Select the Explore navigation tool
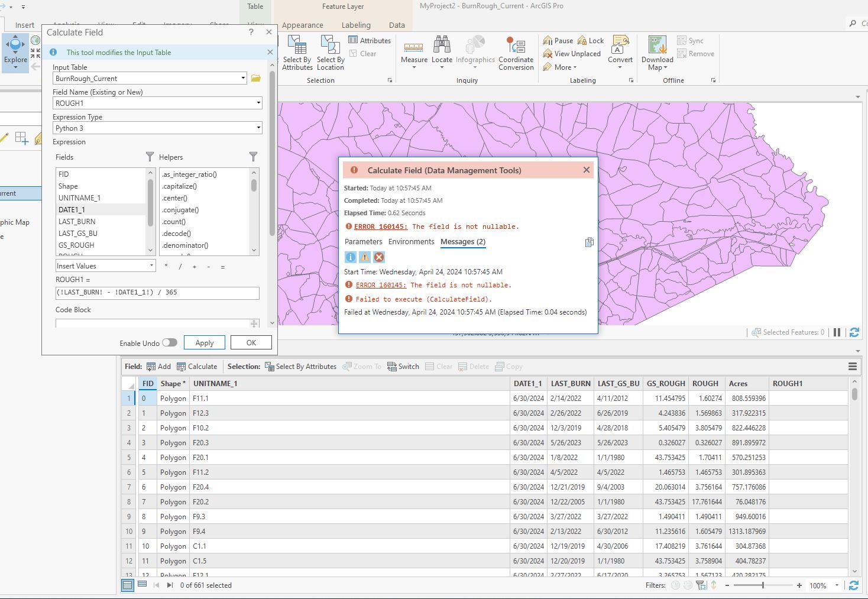Image resolution: width=868 pixels, height=599 pixels. (x=15, y=53)
